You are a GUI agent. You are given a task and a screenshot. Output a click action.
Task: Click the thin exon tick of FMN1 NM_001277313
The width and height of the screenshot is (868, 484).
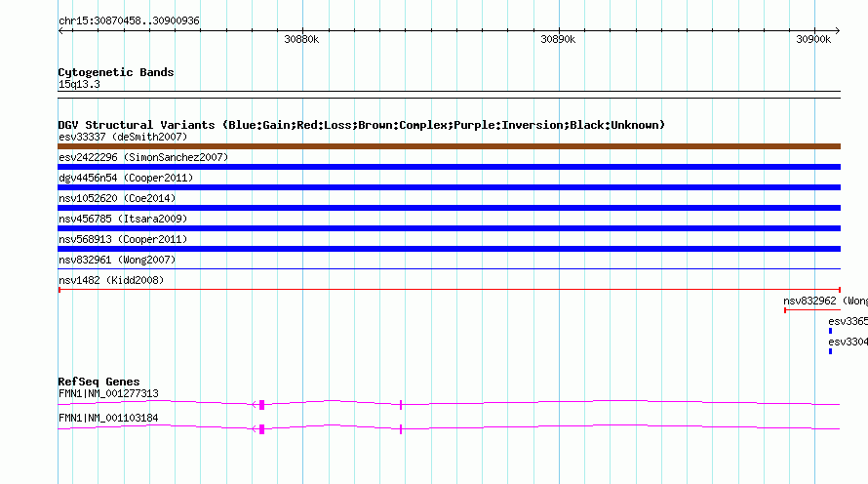click(x=401, y=405)
